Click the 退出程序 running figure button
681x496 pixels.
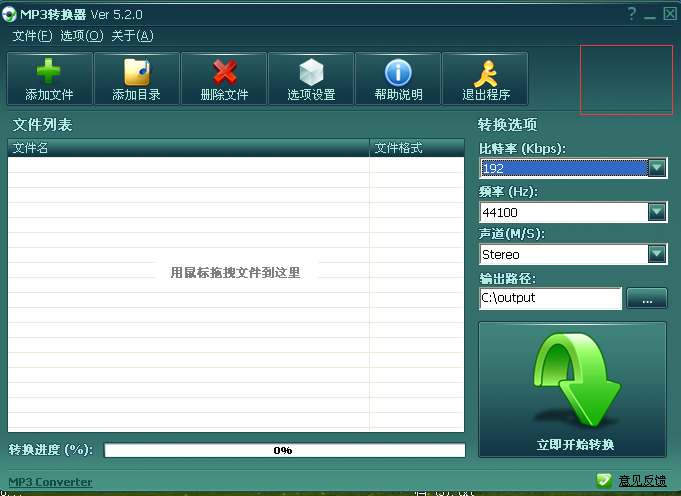[x=485, y=79]
